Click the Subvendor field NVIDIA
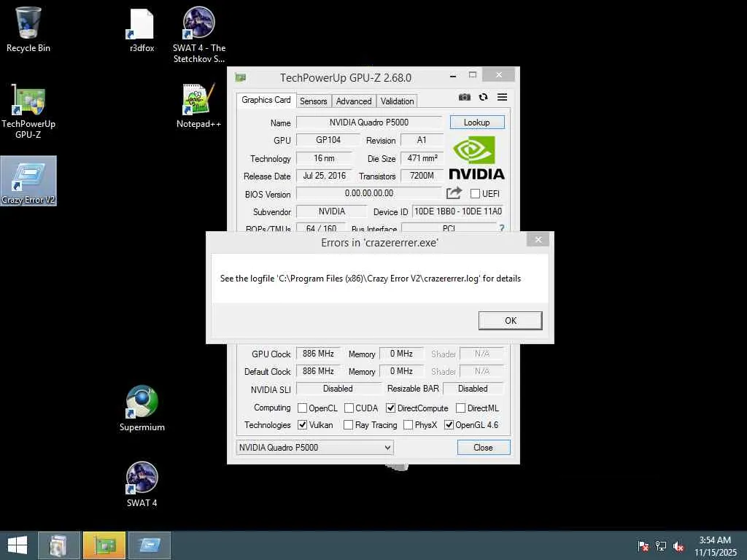 (332, 211)
